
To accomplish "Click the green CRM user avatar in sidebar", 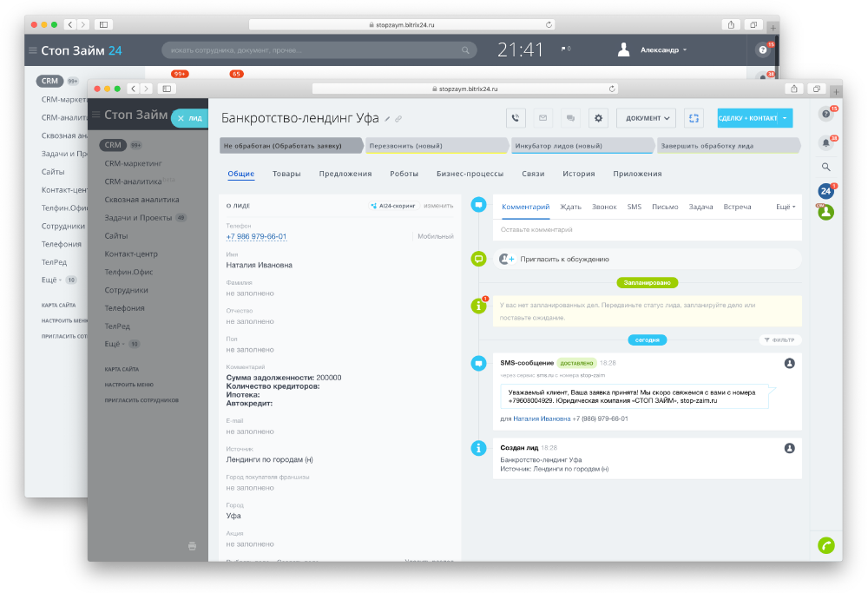I will pyautogui.click(x=826, y=212).
